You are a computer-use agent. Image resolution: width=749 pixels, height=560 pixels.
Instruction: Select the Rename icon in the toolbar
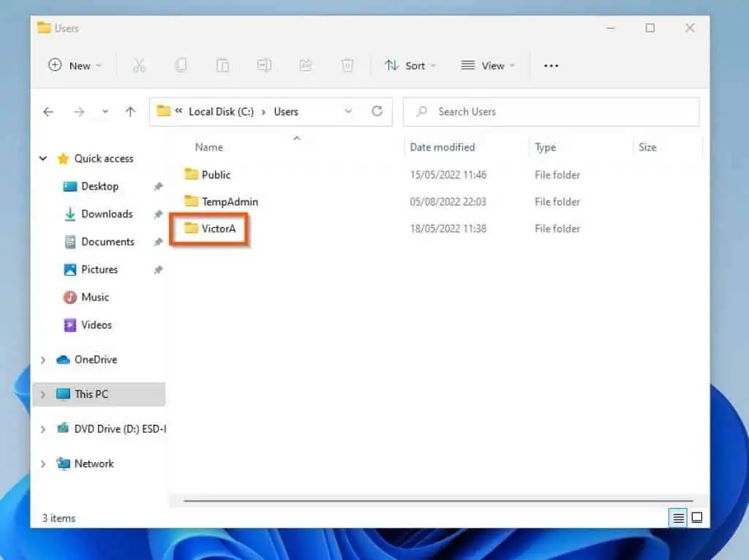pos(264,65)
